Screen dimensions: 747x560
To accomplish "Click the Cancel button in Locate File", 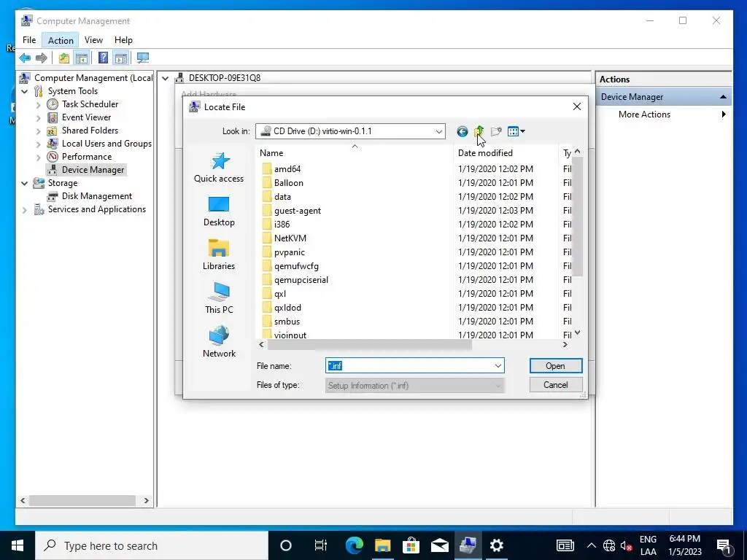I will (555, 385).
